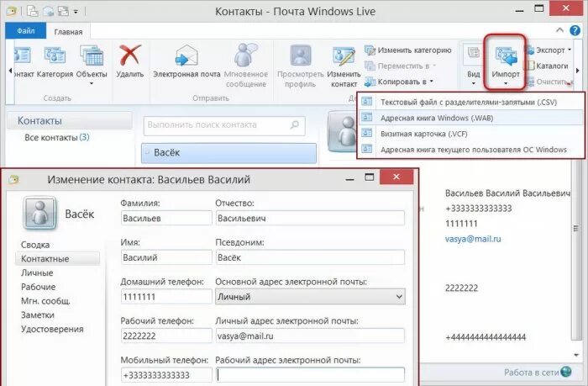Open the Help question-mark icon
Screen dimensions: 588x386
pos(575,30)
